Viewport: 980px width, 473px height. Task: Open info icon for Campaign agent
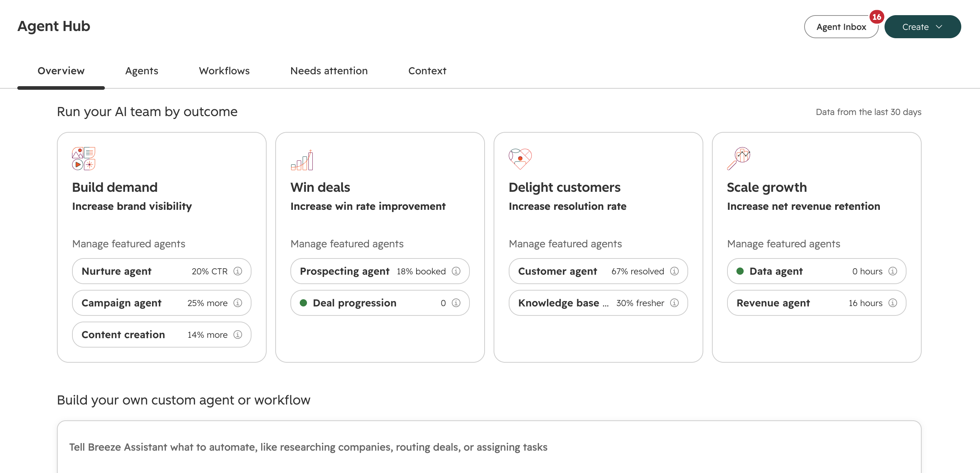pos(238,302)
